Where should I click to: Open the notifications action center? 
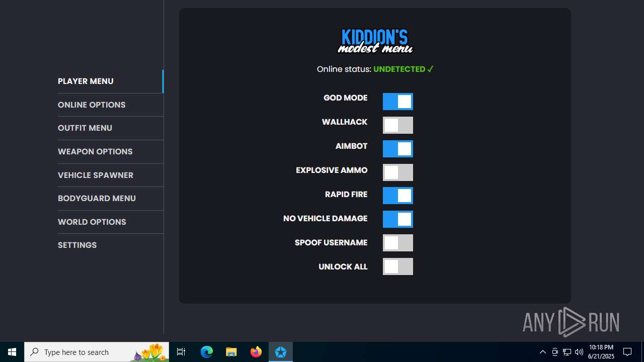pyautogui.click(x=628, y=352)
